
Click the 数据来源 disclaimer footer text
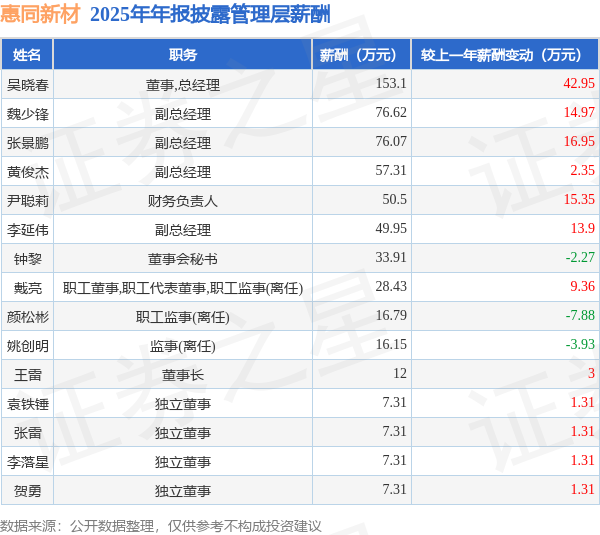161,526
